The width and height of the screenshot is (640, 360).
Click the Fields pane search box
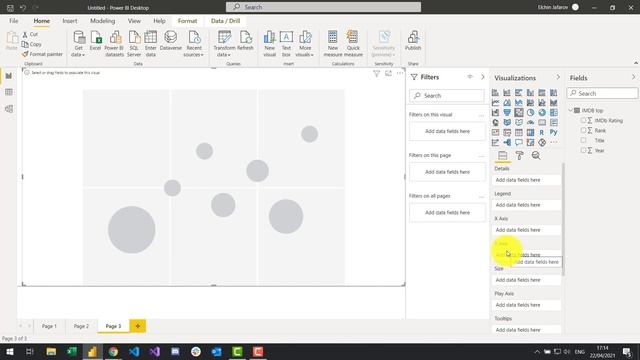click(x=602, y=93)
